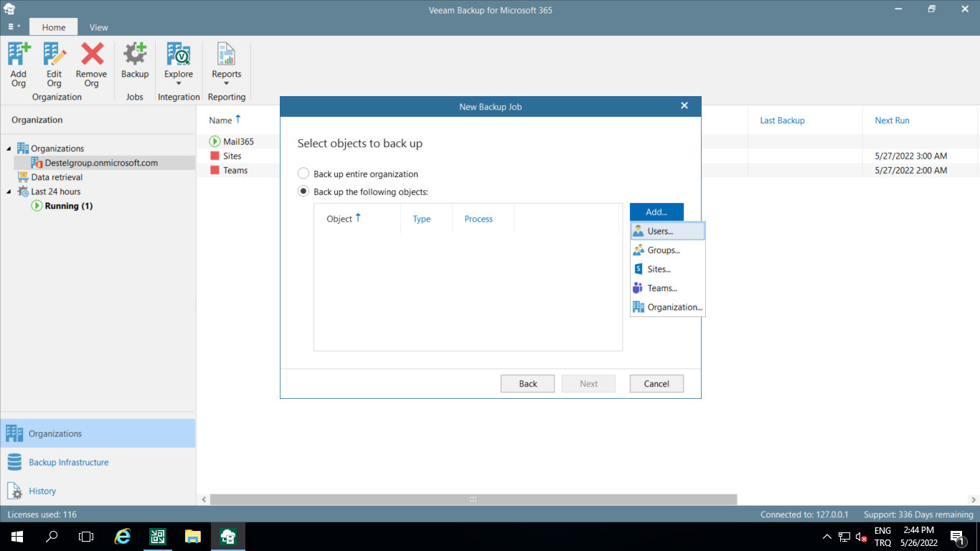Click the Add... button in dialog
The image size is (980, 551).
click(656, 212)
